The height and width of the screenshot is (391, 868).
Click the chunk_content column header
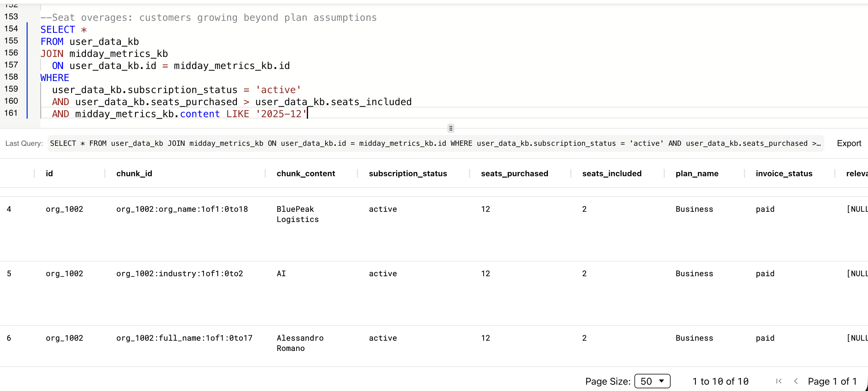click(x=306, y=174)
